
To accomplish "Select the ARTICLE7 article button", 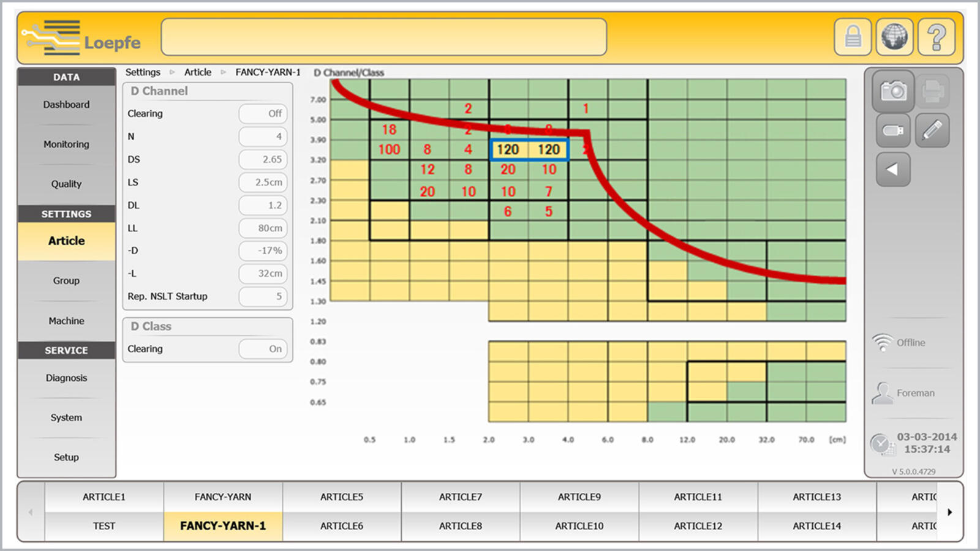I will (461, 497).
